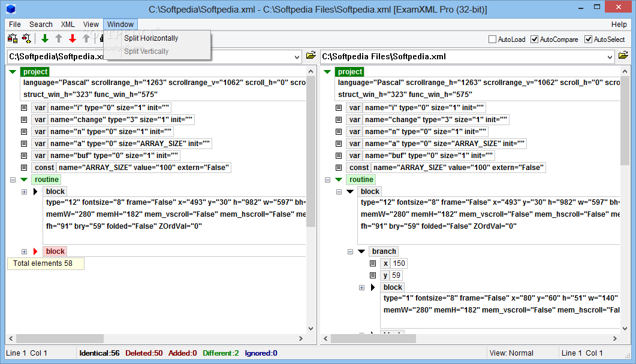This screenshot has height=364, width=636.
Task: Open folder icon for right file path
Action: [x=623, y=56]
